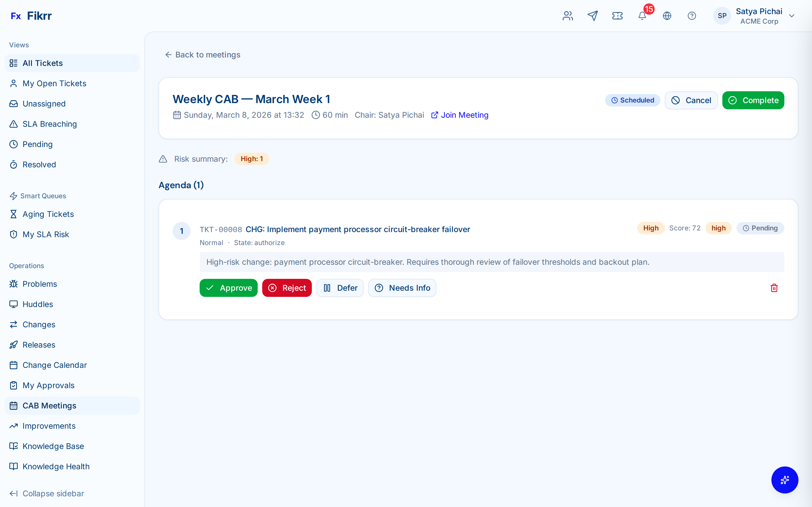The image size is (812, 507).
Task: Request Needs Info on the change
Action: [x=402, y=288]
